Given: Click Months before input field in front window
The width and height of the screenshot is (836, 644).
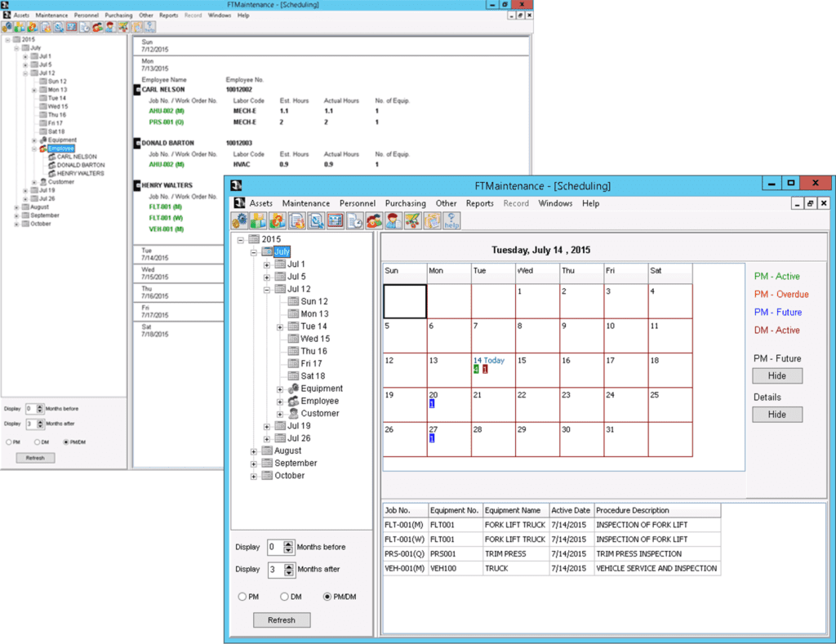Looking at the screenshot, I should 276,547.
